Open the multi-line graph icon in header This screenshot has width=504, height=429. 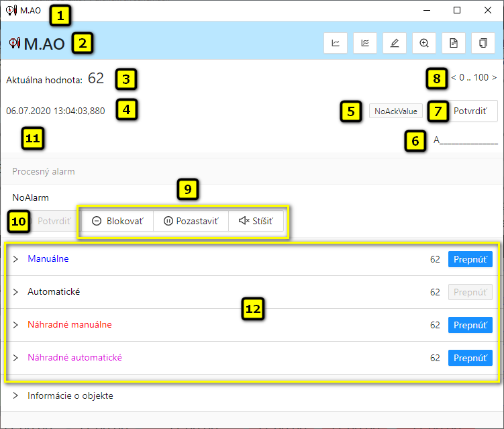pyautogui.click(x=365, y=43)
